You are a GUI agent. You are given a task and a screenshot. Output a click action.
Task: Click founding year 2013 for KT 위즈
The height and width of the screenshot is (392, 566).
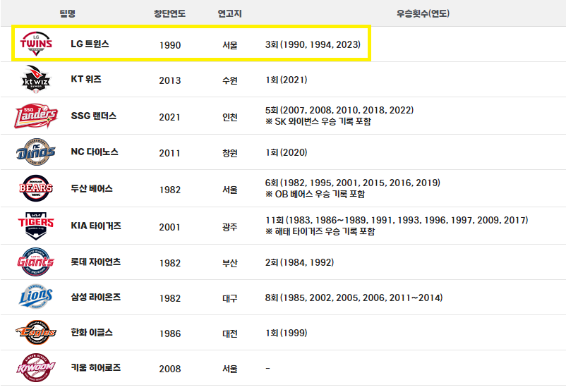point(169,80)
